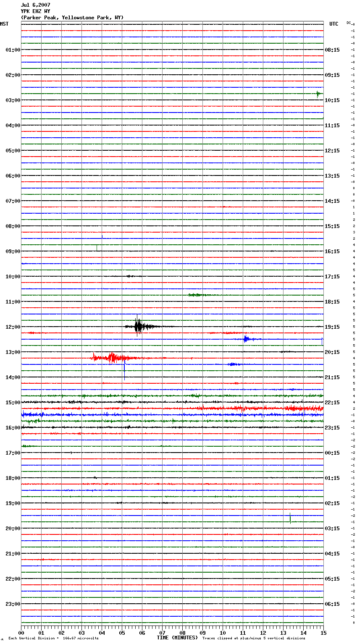Viewport: 357px width, 644px height.
Task: Click the "22:15" UTC time label
Action: [x=332, y=403]
